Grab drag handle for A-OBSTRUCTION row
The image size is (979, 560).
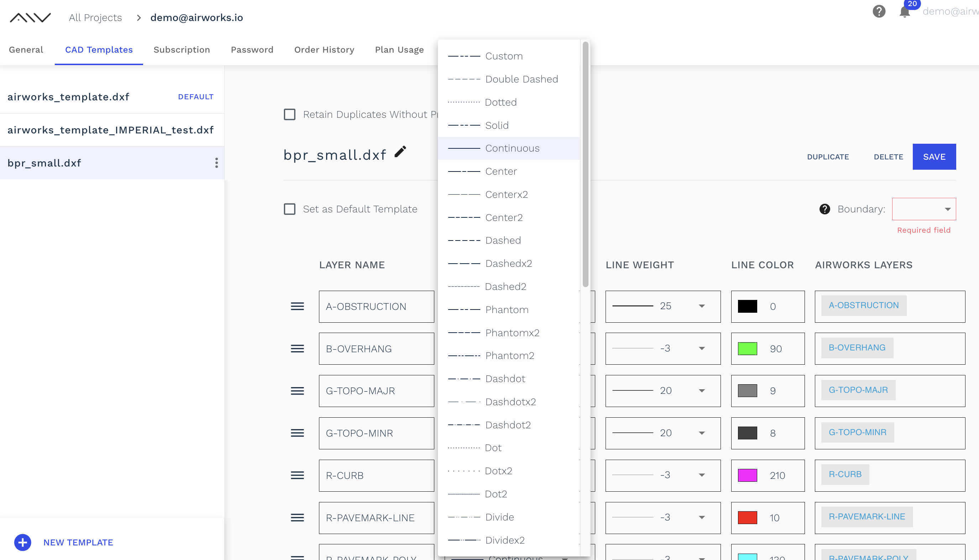pos(297,306)
